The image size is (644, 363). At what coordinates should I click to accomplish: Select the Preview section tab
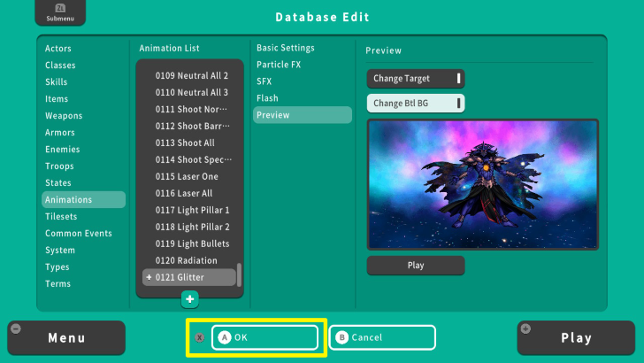[303, 115]
